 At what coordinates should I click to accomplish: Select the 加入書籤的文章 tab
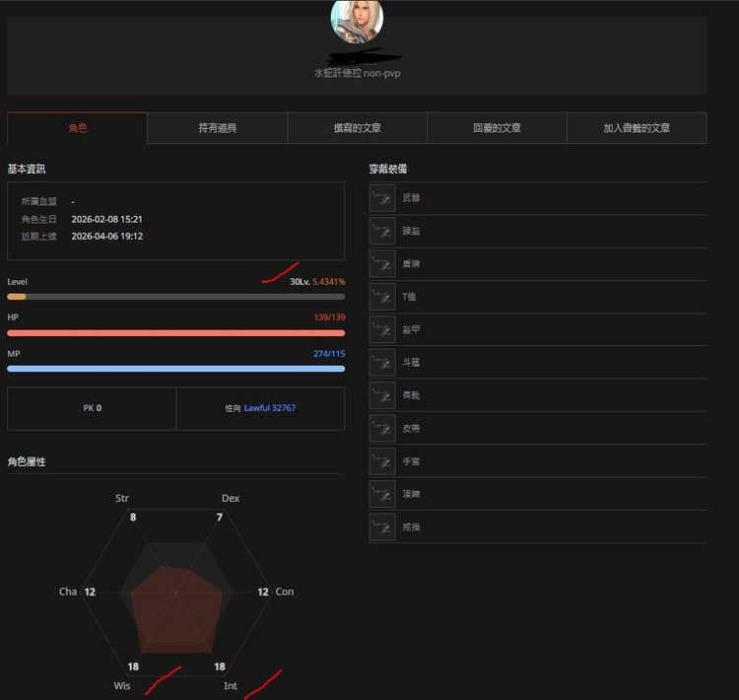637,128
